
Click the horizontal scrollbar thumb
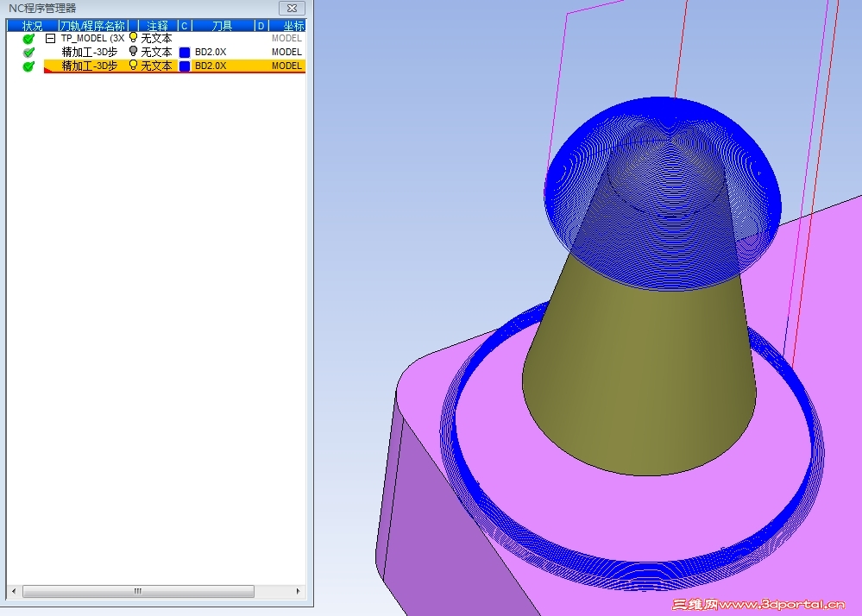138,591
